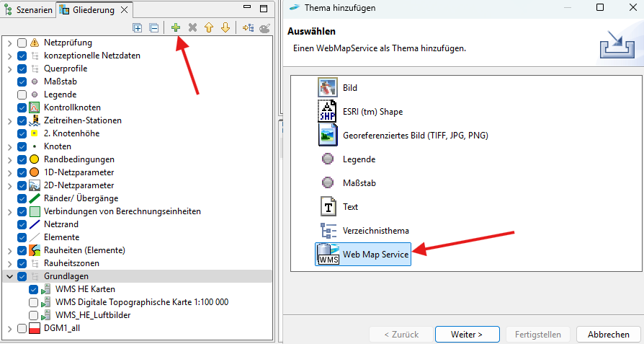Viewport: 644px width, 344px height.
Task: Click the green plus add theme icon
Action: coord(176,28)
